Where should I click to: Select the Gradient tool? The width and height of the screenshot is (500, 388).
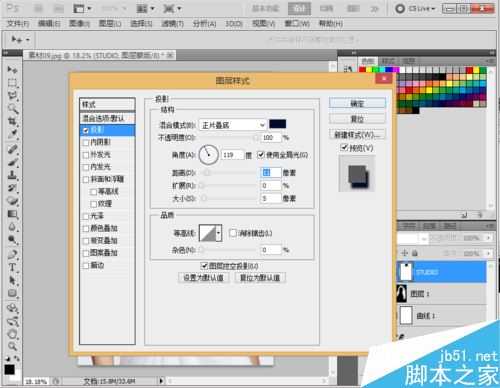pyautogui.click(x=12, y=214)
